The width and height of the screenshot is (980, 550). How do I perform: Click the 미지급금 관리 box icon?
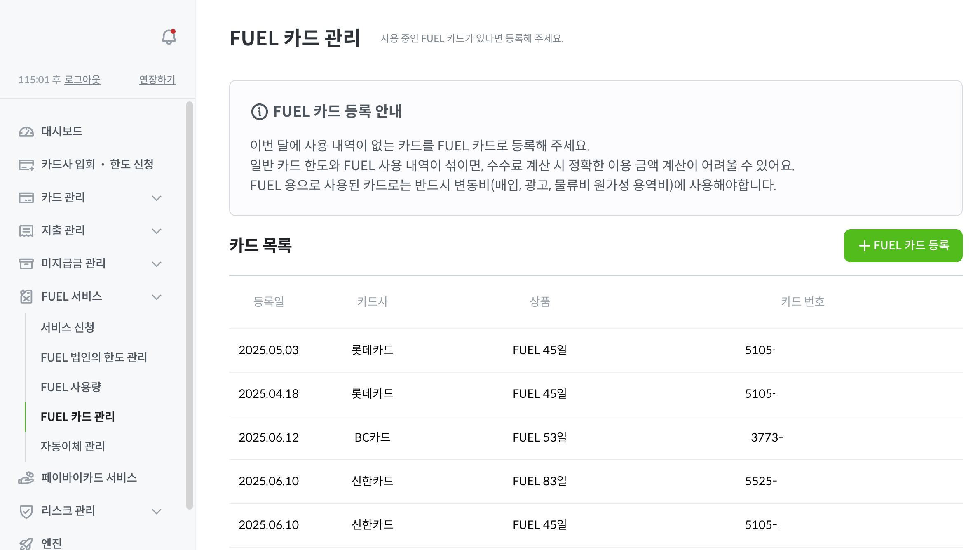pyautogui.click(x=26, y=264)
